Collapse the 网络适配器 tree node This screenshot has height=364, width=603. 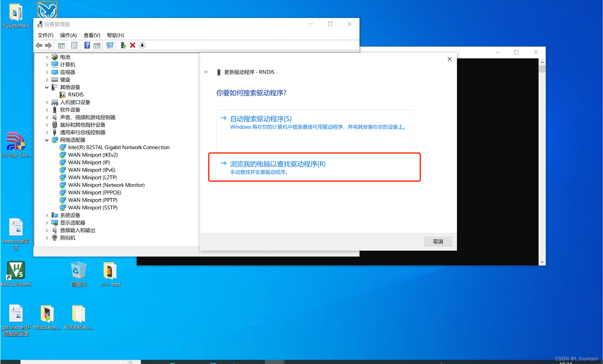tap(47, 140)
